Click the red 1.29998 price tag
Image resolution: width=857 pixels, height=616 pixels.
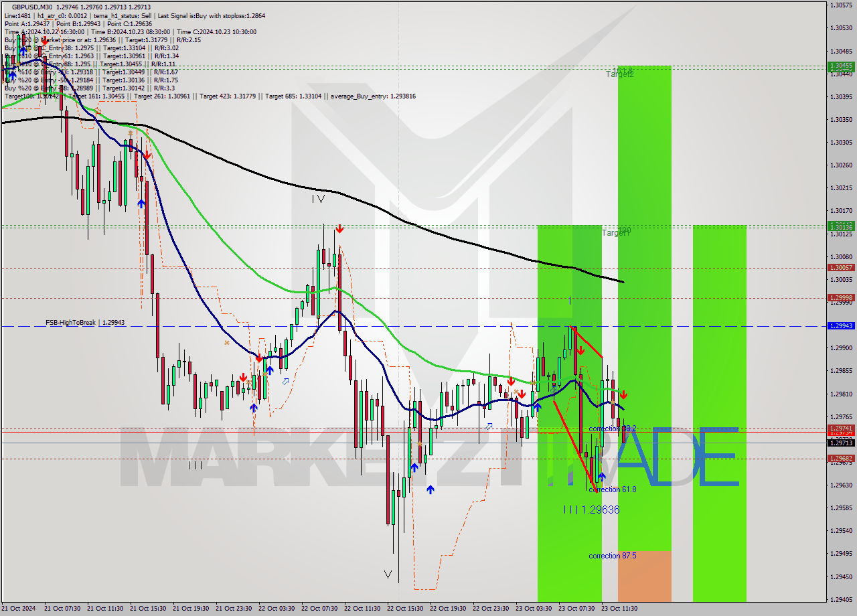coord(840,298)
